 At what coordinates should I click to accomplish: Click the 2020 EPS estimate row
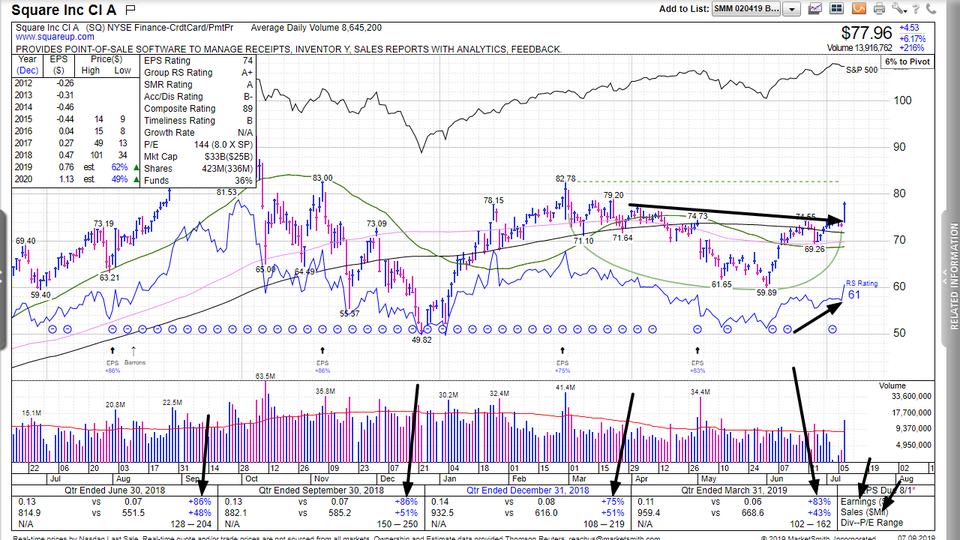[x=76, y=179]
